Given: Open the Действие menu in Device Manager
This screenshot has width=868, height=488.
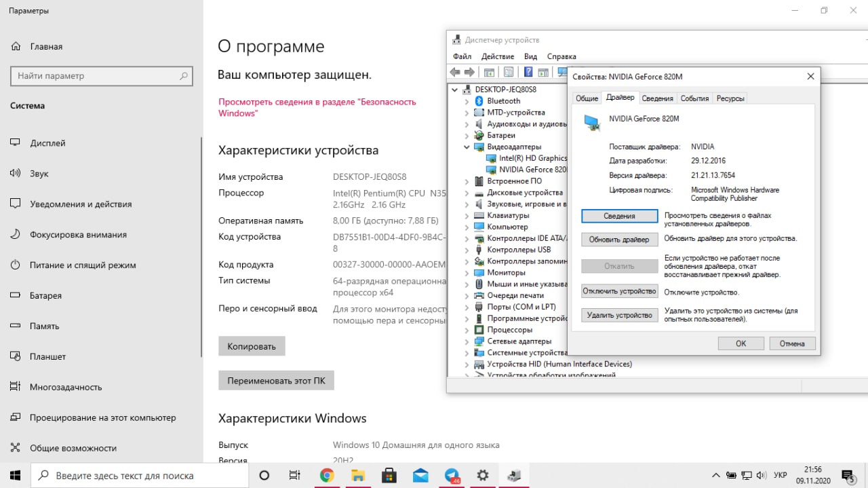Looking at the screenshot, I should click(498, 56).
